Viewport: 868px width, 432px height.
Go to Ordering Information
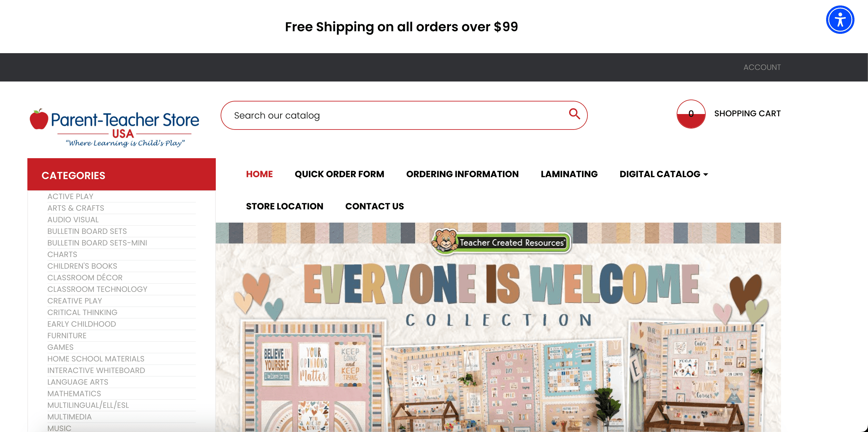click(x=462, y=174)
